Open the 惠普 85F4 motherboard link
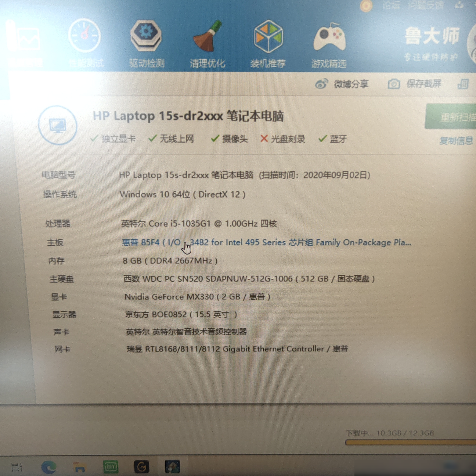Viewport: 476px width, 476px height. point(266,242)
